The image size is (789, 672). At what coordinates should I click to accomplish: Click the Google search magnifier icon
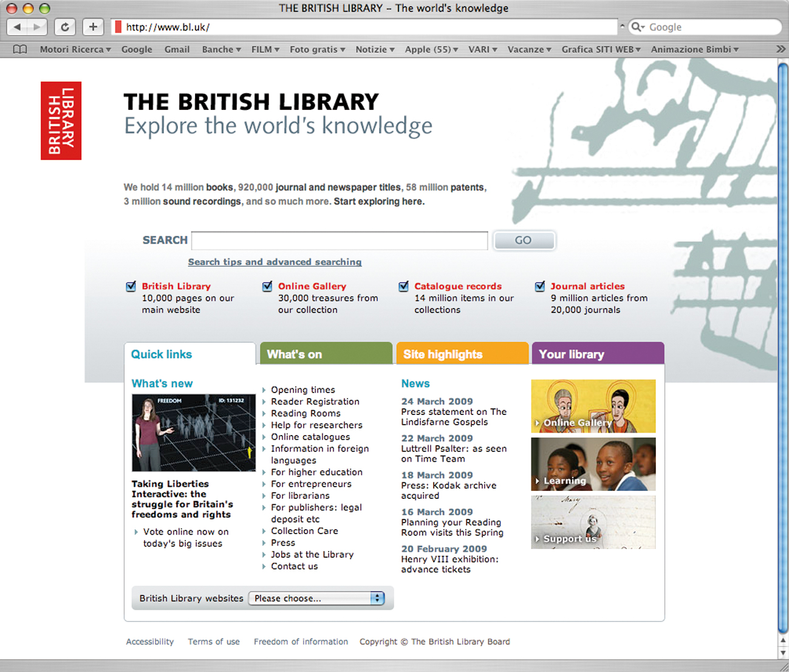tap(637, 27)
